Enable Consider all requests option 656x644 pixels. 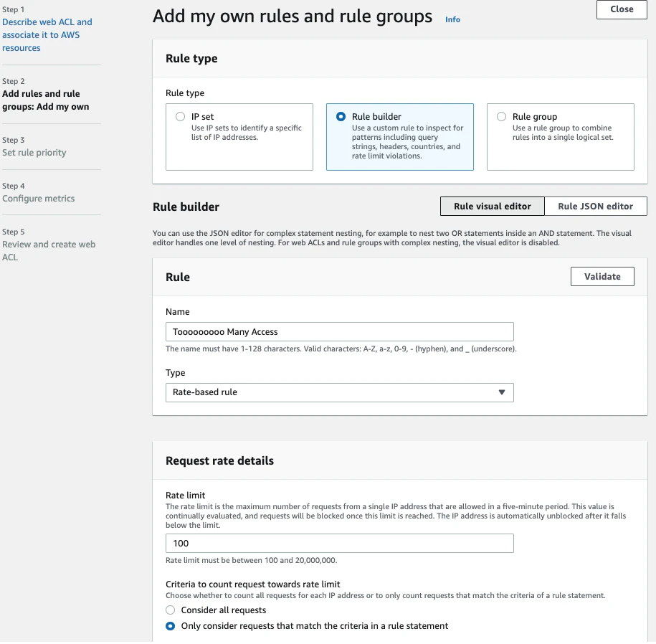(171, 610)
